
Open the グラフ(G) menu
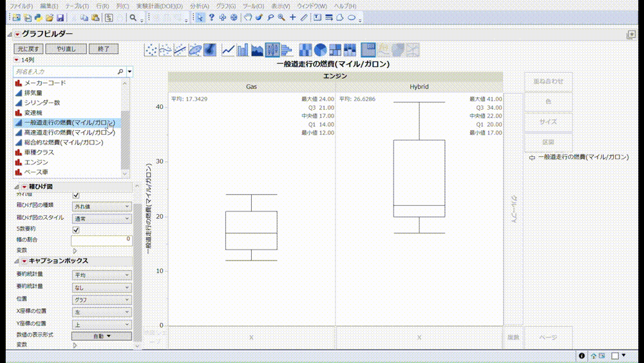226,6
